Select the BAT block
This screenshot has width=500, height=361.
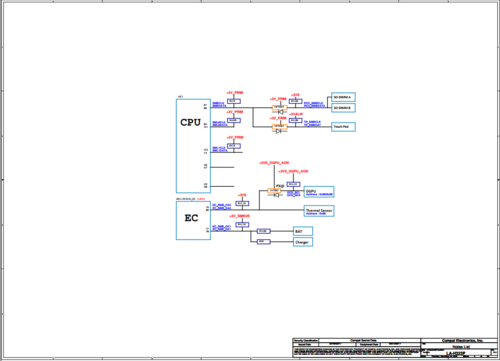coord(303,231)
